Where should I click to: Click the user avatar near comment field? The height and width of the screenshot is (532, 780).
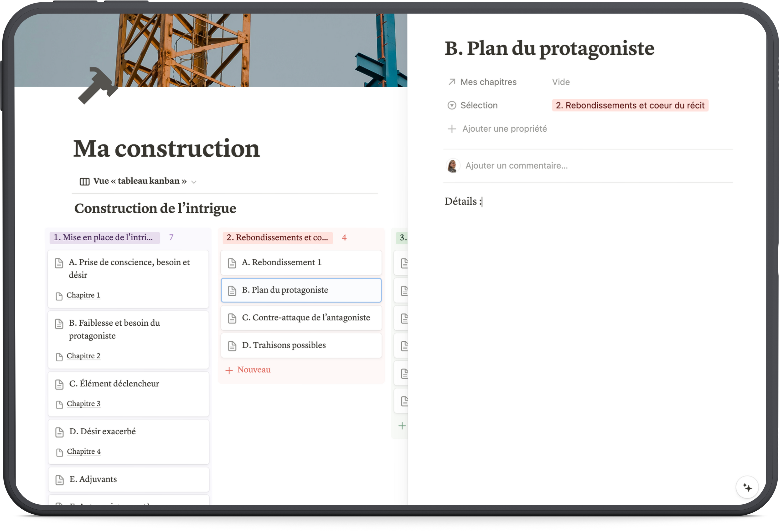click(x=453, y=166)
